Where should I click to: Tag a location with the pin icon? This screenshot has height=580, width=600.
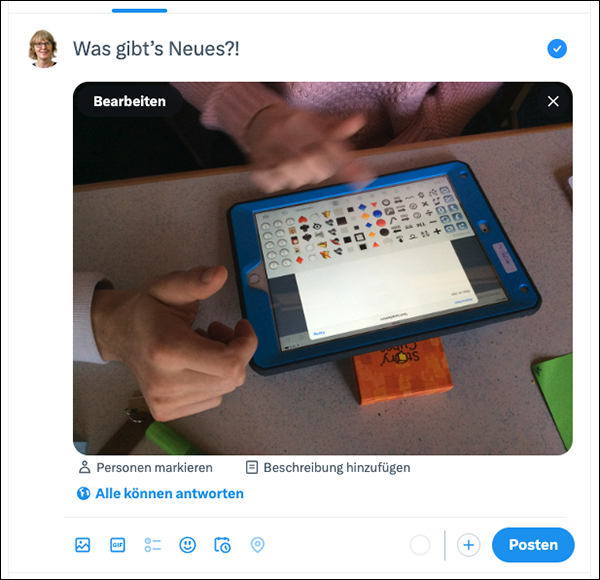[x=258, y=545]
